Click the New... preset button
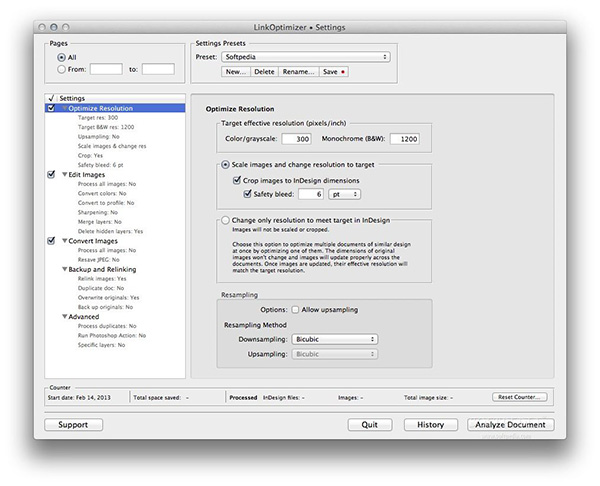The image size is (600, 486). (236, 72)
